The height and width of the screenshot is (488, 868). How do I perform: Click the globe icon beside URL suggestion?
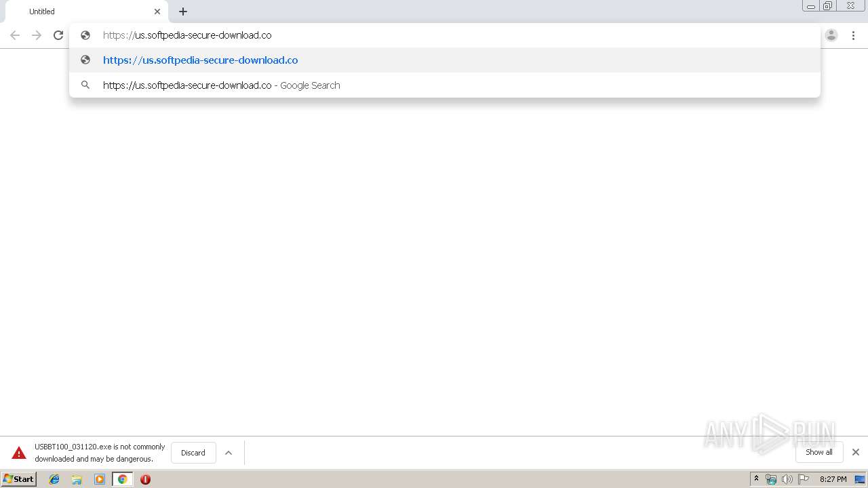(85, 60)
